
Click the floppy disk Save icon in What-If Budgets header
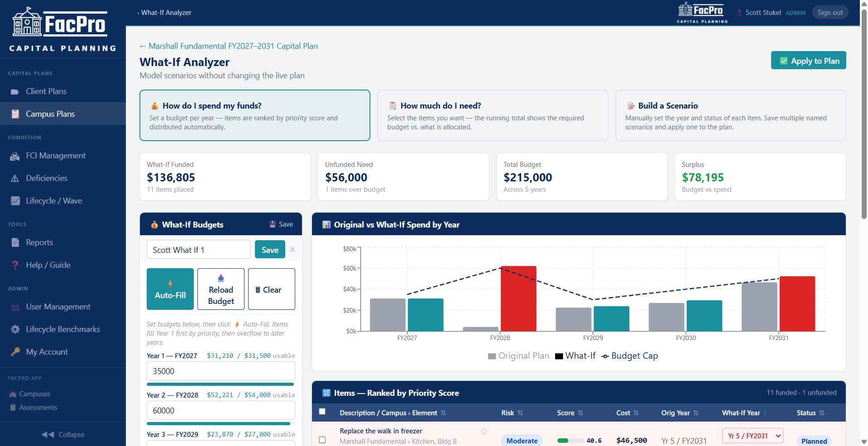point(273,224)
